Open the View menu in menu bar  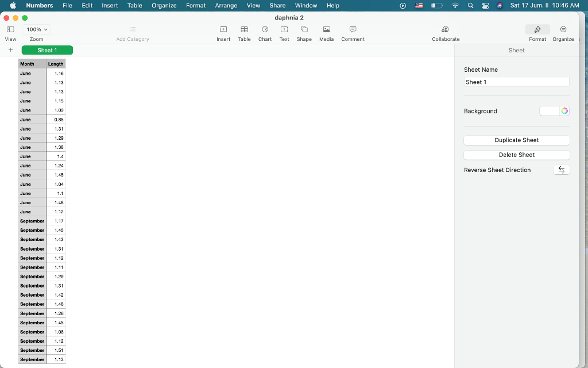pos(253,5)
